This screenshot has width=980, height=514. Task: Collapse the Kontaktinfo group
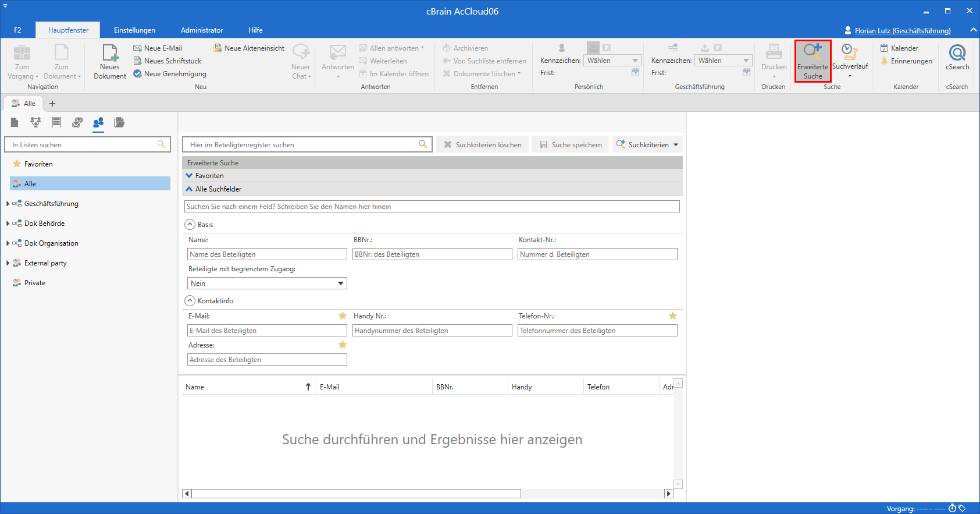(190, 300)
